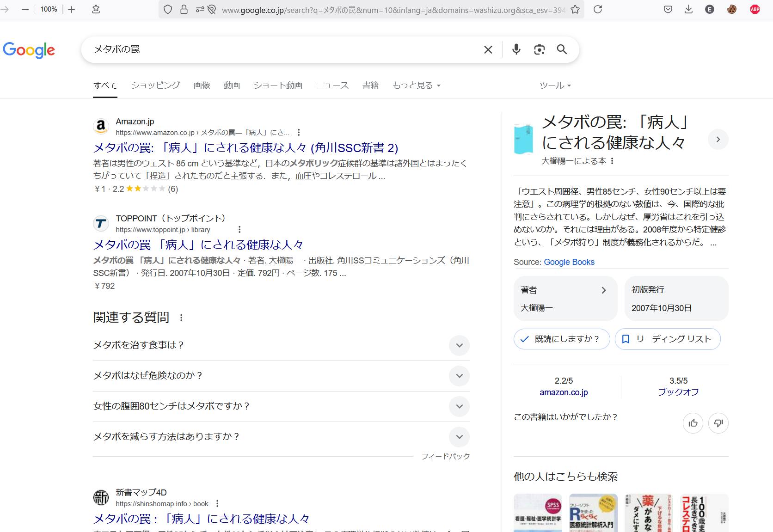Bookmark the page with the star icon
Viewport: 773px width, 532px height.
575,9
